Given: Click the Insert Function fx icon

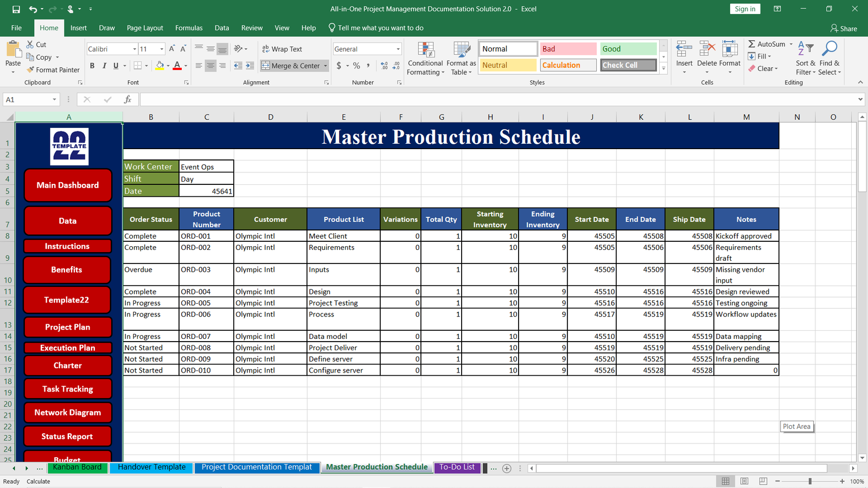Looking at the screenshot, I should (127, 99).
